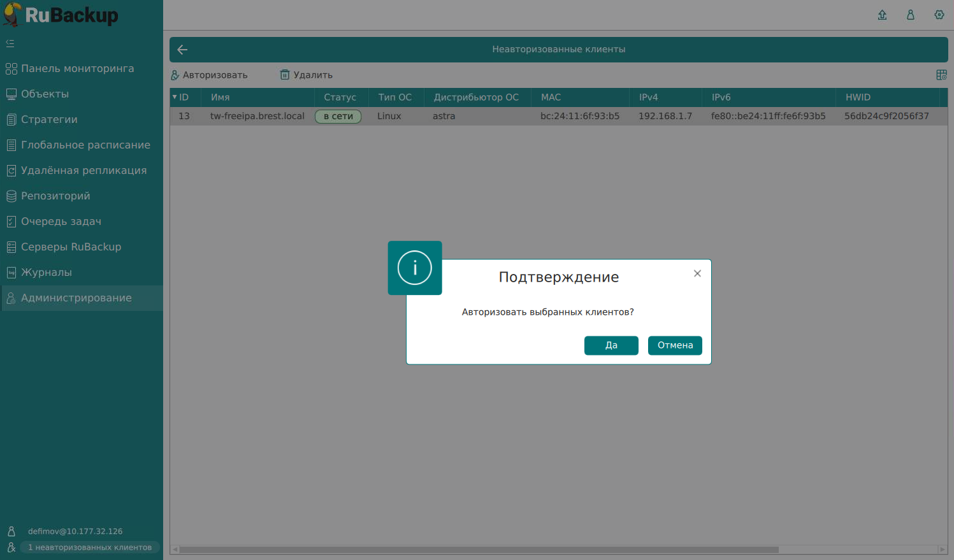
Task: Open the column settings table icon
Action: (x=941, y=75)
